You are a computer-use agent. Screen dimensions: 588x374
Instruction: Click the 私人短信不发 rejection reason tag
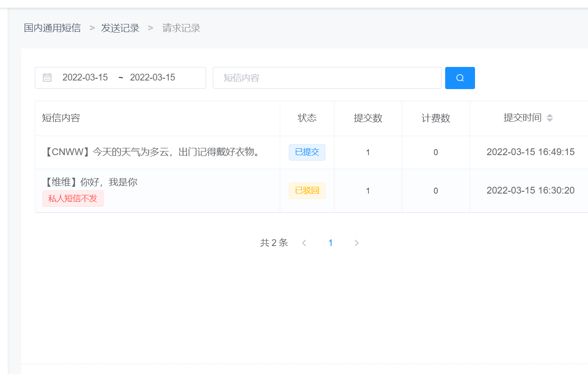73,199
